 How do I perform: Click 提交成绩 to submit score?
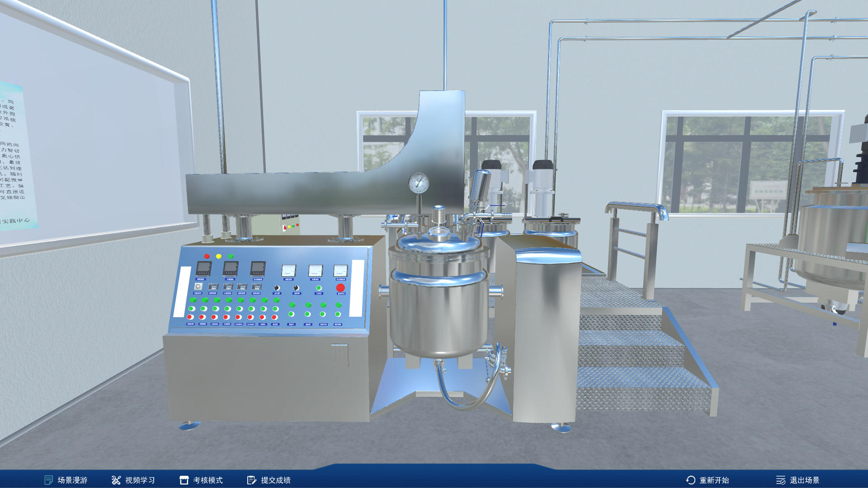pyautogui.click(x=275, y=480)
